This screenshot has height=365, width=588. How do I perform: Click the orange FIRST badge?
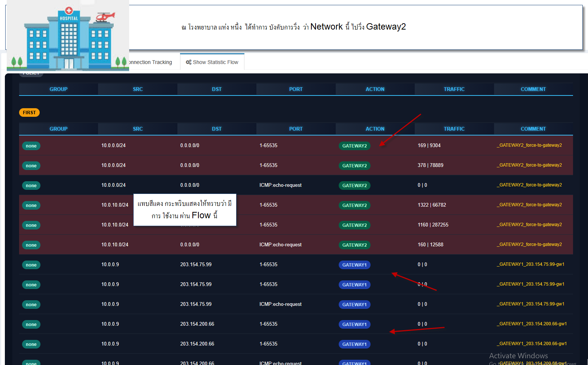[x=29, y=113]
